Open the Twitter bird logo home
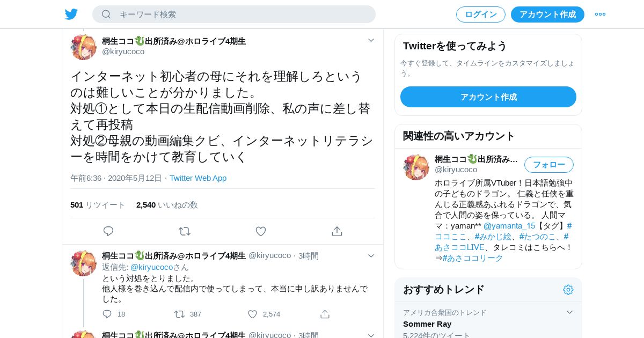 71,14
